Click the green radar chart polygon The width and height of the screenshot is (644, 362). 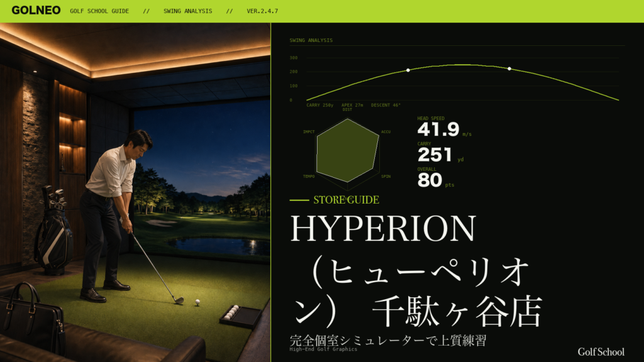pos(347,151)
